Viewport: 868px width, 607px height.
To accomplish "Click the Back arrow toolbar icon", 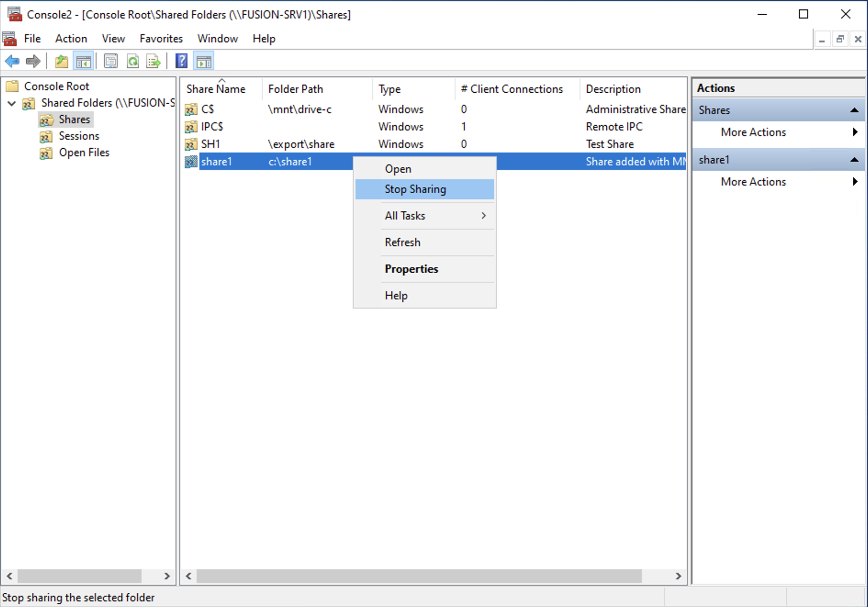I will pyautogui.click(x=12, y=61).
